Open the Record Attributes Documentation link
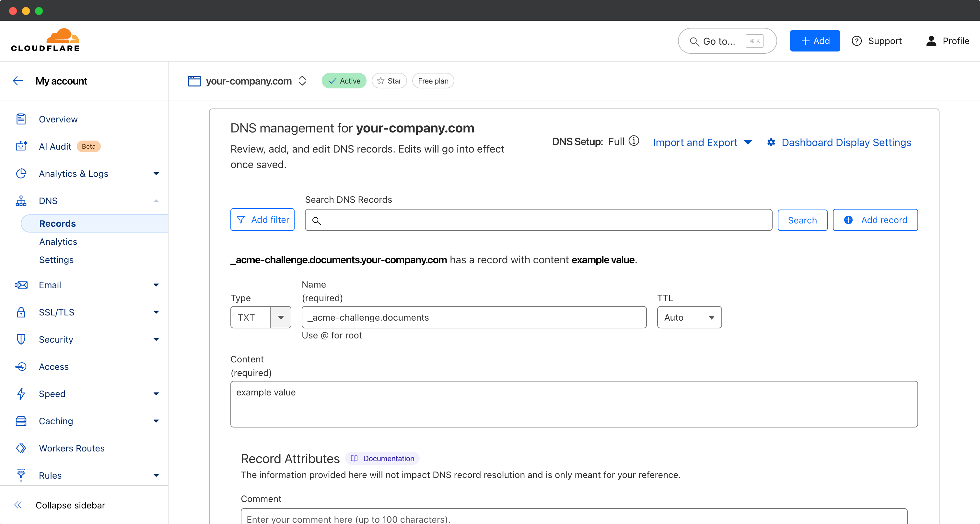Image resolution: width=980 pixels, height=524 pixels. click(x=382, y=459)
